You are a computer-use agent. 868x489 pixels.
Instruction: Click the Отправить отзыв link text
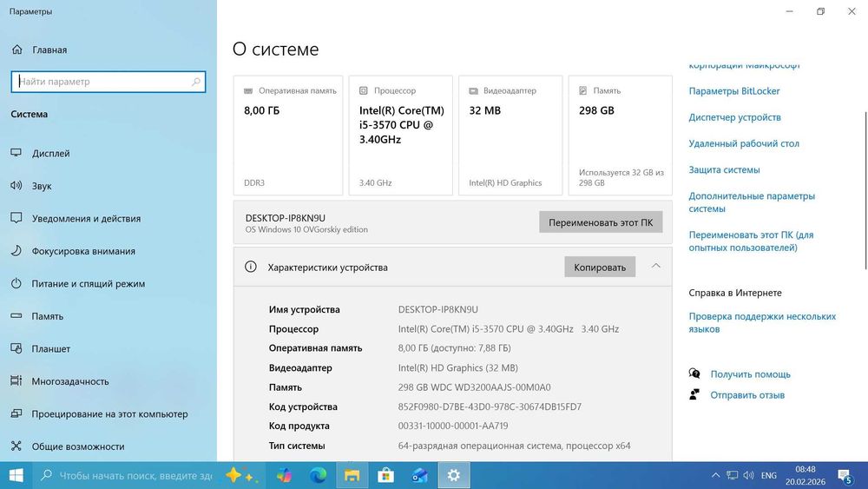pos(747,395)
